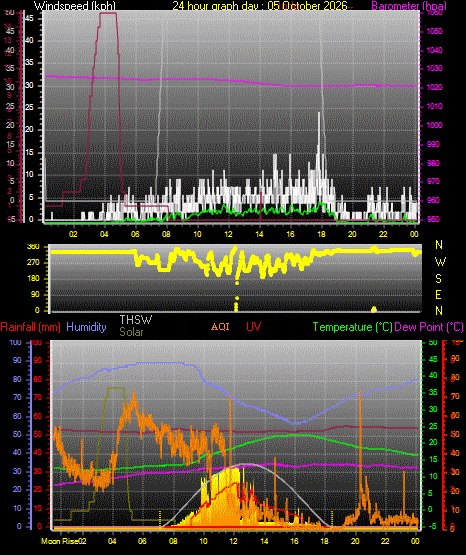Viewport: 466px width, 555px height.
Task: Select the "Humidity" legend label
Action: click(x=86, y=327)
